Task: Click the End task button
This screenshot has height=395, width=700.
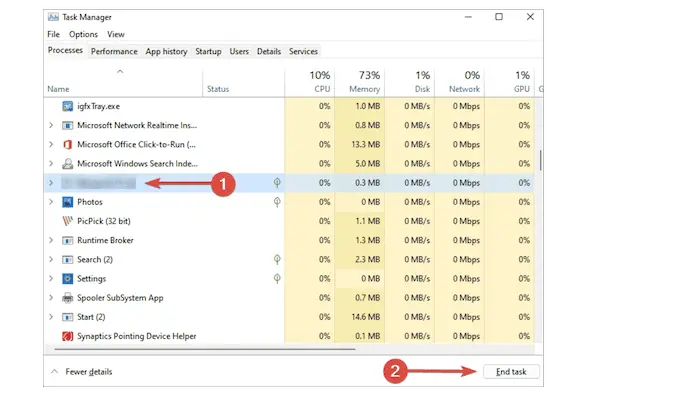Action: [511, 372]
